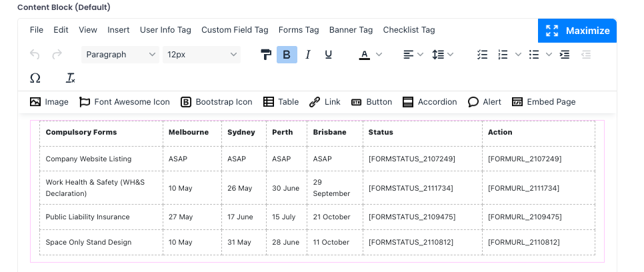
Task: Click the Undo arrow icon
Action: tap(35, 55)
